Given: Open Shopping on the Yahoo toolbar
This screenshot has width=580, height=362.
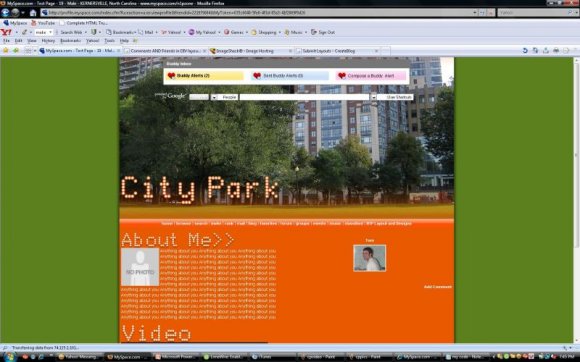Looking at the screenshot, I should tap(264, 32).
